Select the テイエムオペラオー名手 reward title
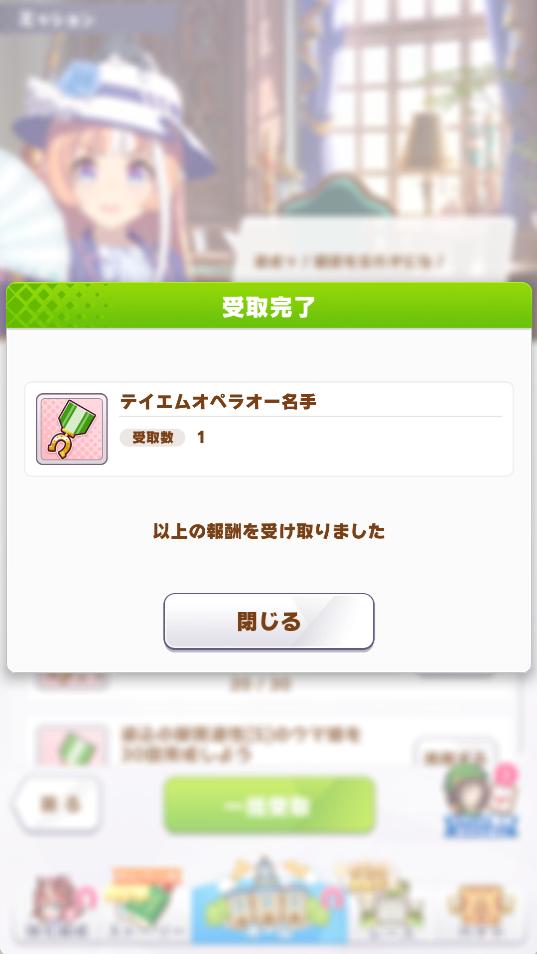The height and width of the screenshot is (954, 537). 218,402
